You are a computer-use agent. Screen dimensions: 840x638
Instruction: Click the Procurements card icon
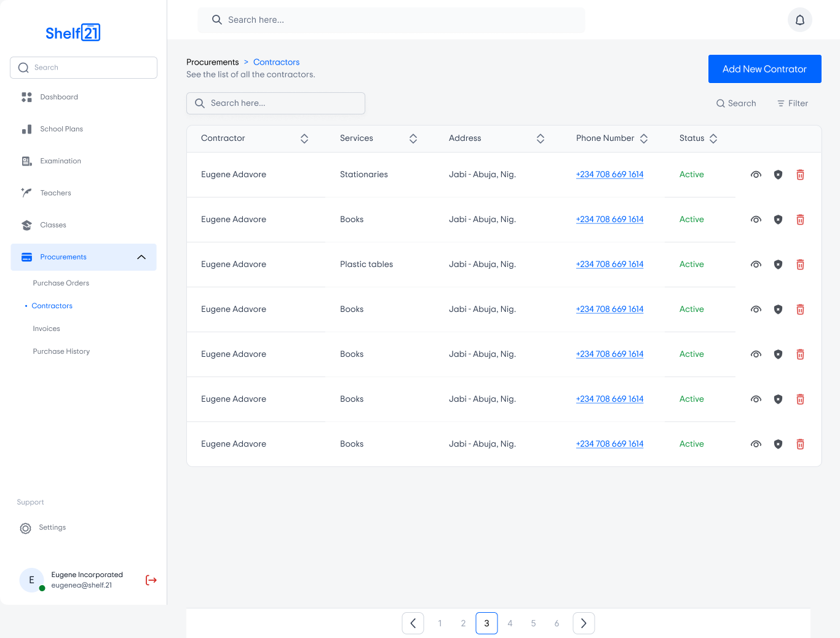[26, 257]
